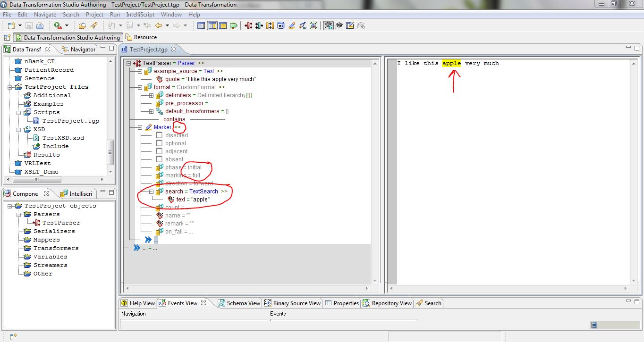This screenshot has height=342, width=644.
Task: Collapse the Parsers node in Components
Action: [x=18, y=214]
